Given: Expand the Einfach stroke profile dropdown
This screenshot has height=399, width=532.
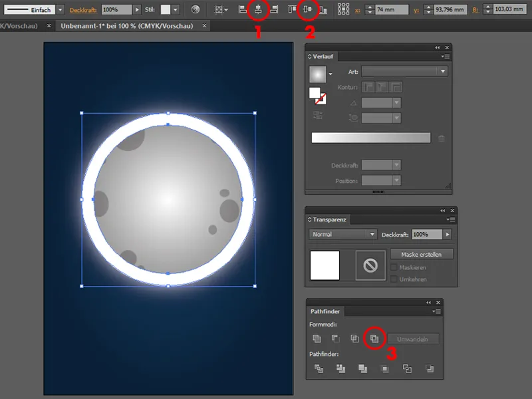Looking at the screenshot, I should (60, 10).
